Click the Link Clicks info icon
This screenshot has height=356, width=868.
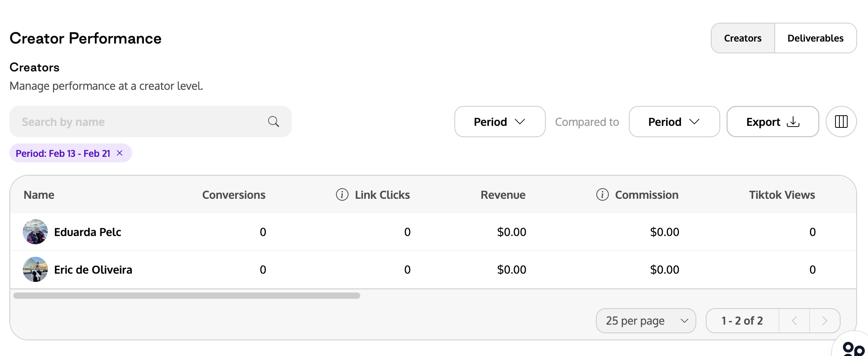(x=342, y=194)
